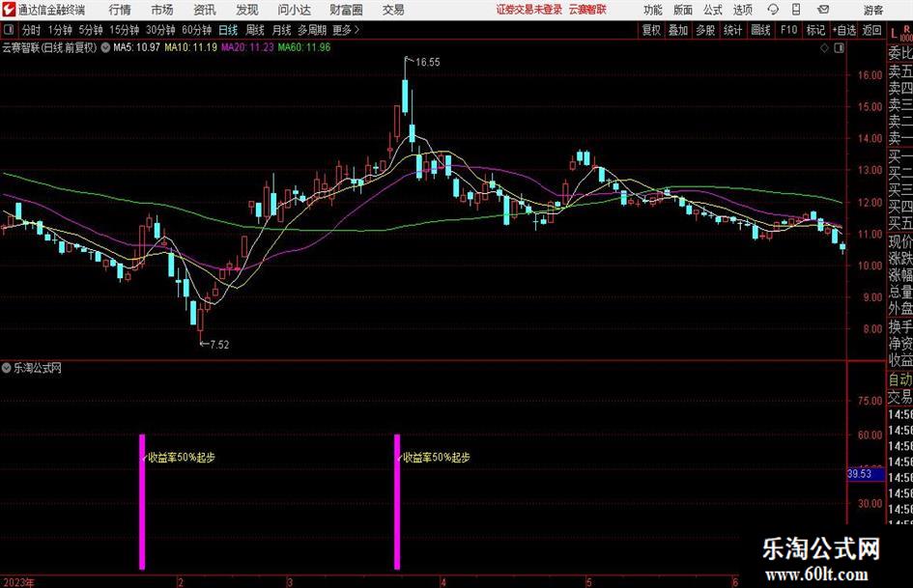Toggle the right info panel icon

pos(839,47)
